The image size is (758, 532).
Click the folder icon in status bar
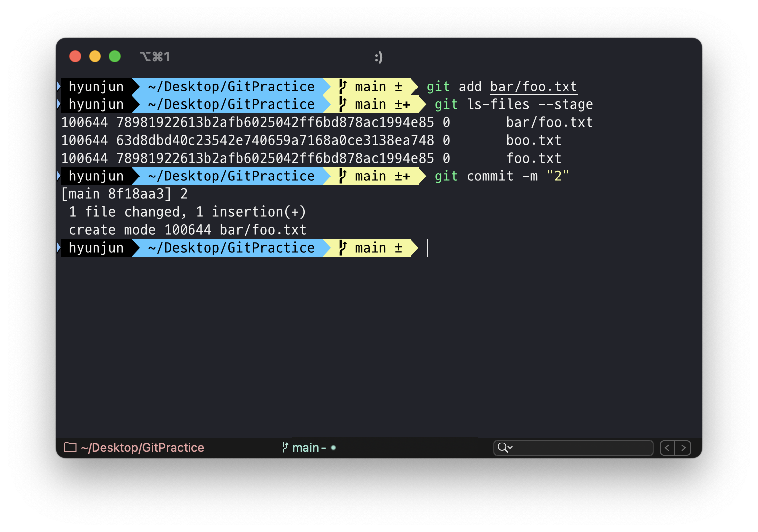(70, 447)
